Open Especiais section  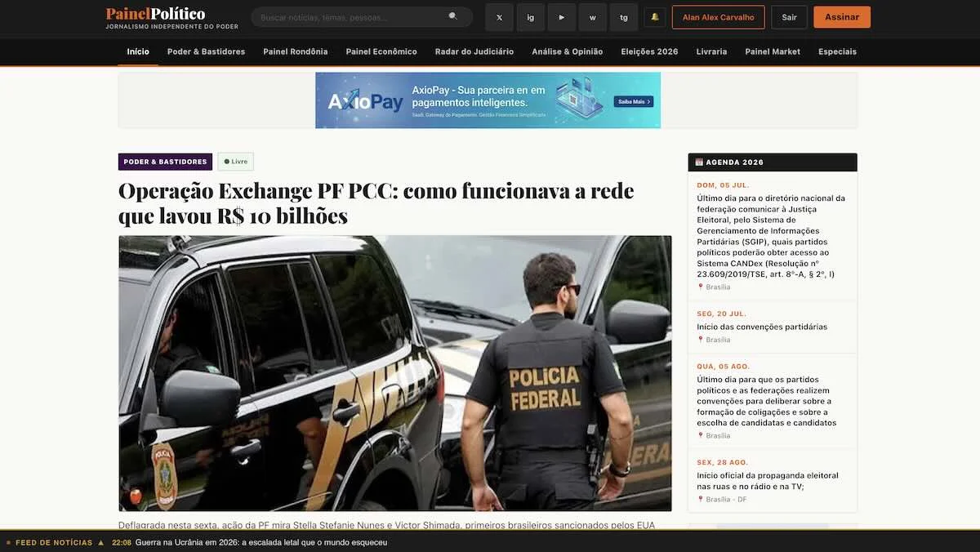point(837,51)
